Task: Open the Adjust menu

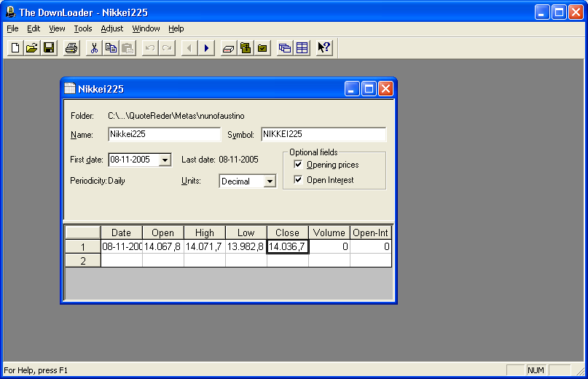Action: pyautogui.click(x=111, y=28)
